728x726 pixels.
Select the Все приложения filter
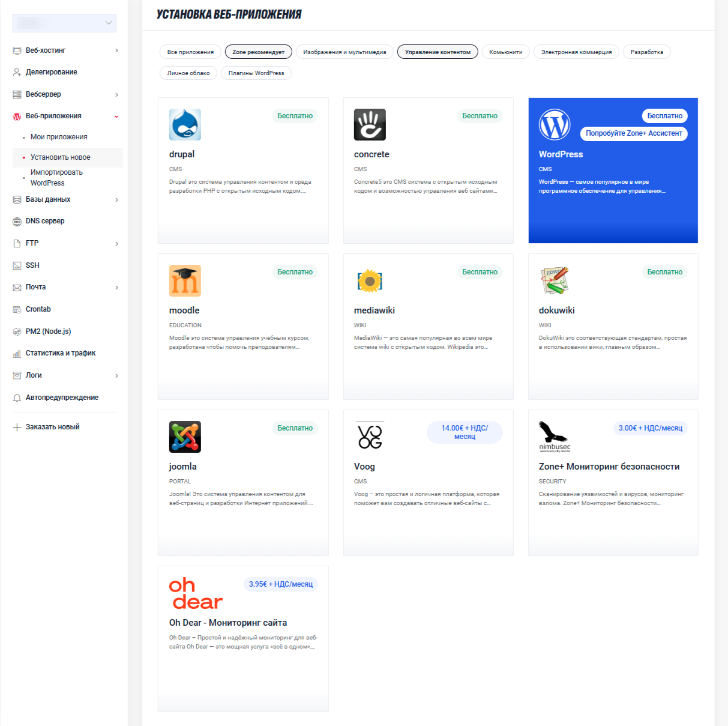pyautogui.click(x=190, y=52)
